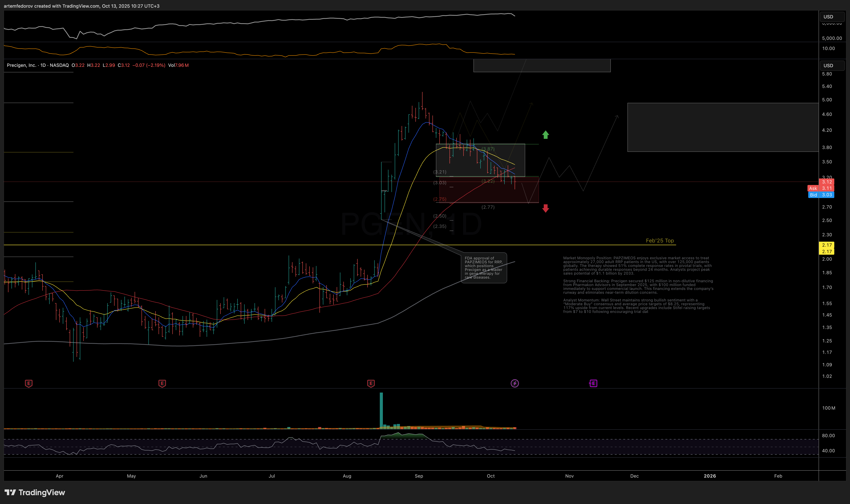Click the (2.77) level label
The width and height of the screenshot is (850, 504).
click(x=488, y=207)
